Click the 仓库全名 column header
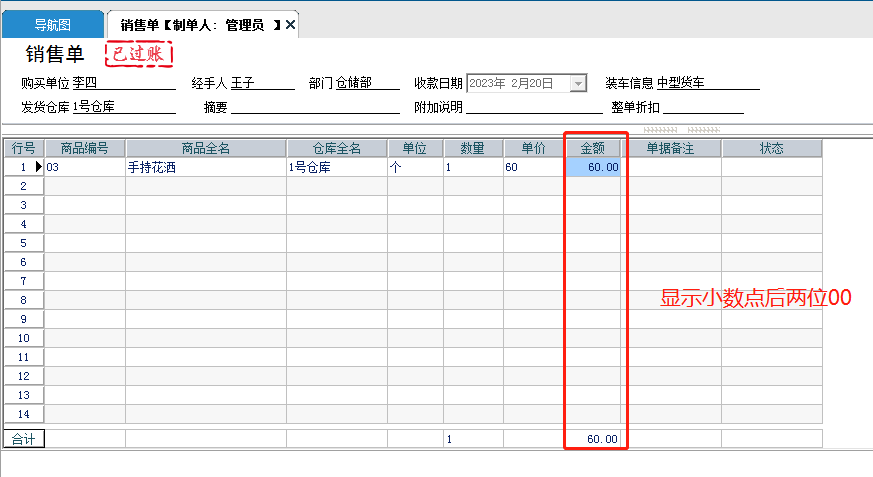This screenshot has width=873, height=477. (337, 149)
